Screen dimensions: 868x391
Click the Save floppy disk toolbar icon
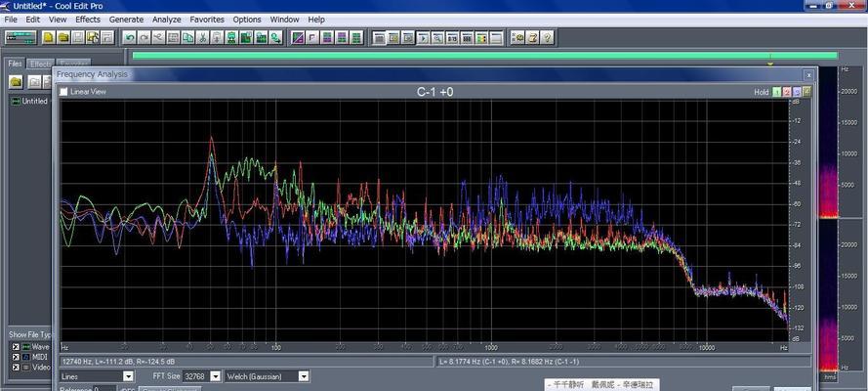[x=77, y=38]
